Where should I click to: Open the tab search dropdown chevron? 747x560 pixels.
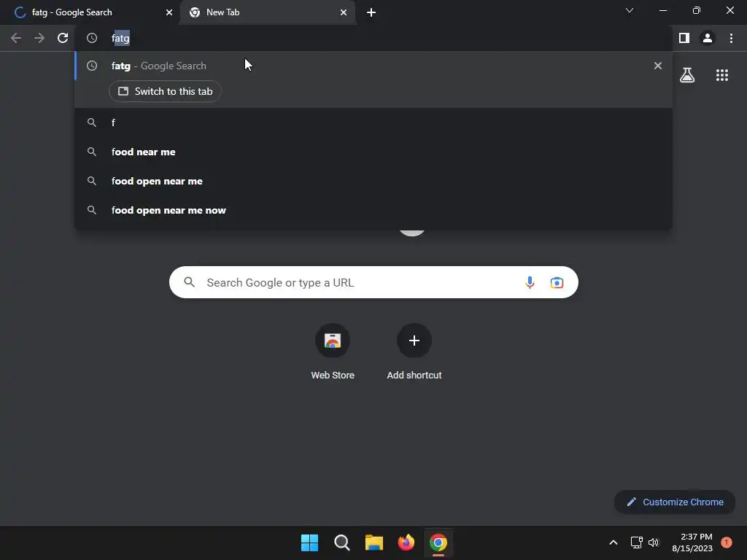(x=630, y=10)
